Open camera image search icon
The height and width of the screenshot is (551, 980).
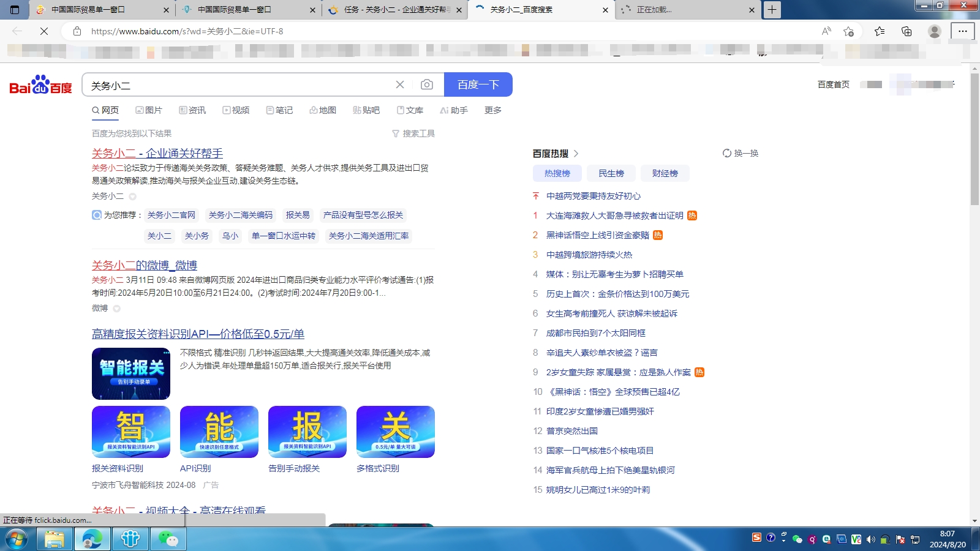(x=427, y=84)
